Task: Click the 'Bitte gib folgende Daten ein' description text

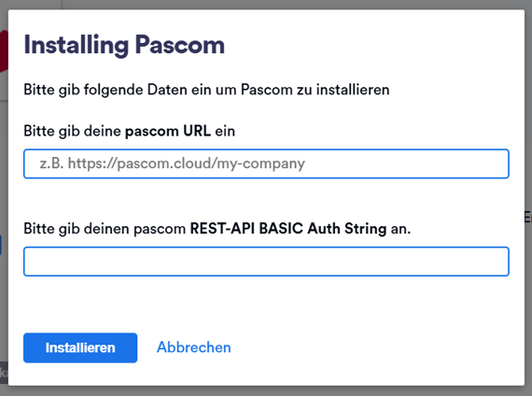Action: point(206,90)
